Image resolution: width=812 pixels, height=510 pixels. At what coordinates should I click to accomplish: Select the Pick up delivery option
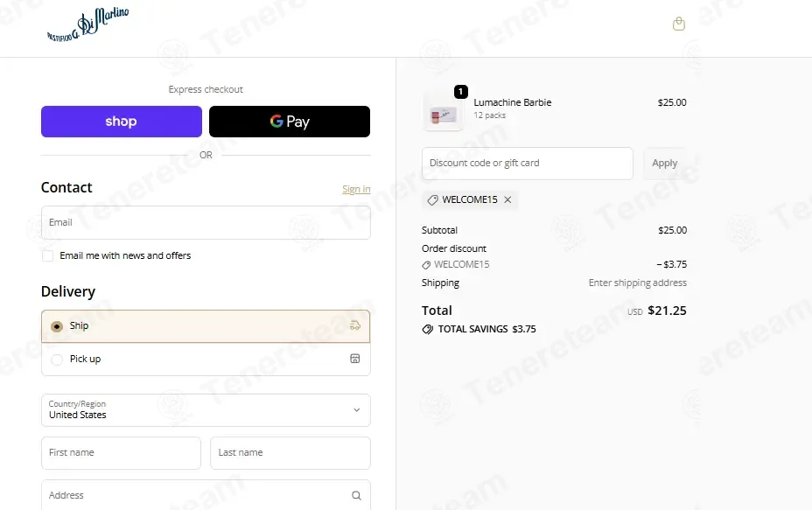tap(206, 359)
